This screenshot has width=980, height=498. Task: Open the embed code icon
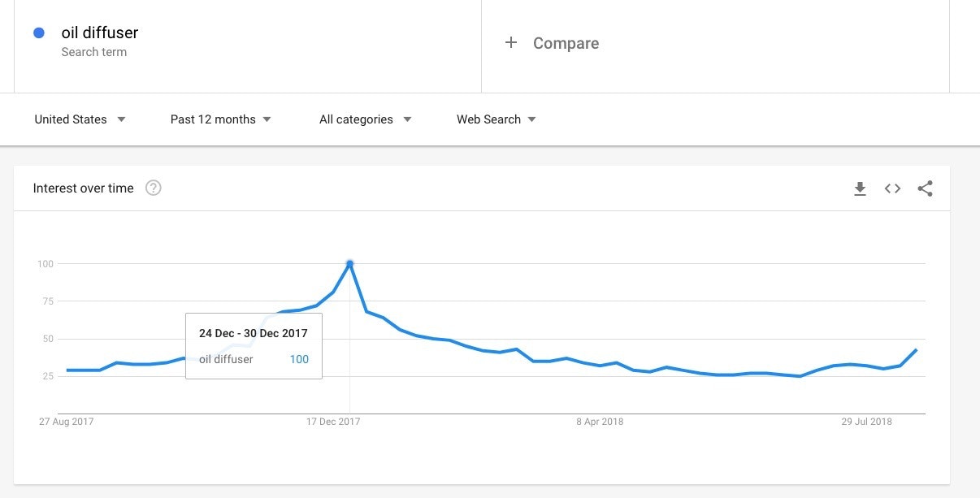[892, 188]
